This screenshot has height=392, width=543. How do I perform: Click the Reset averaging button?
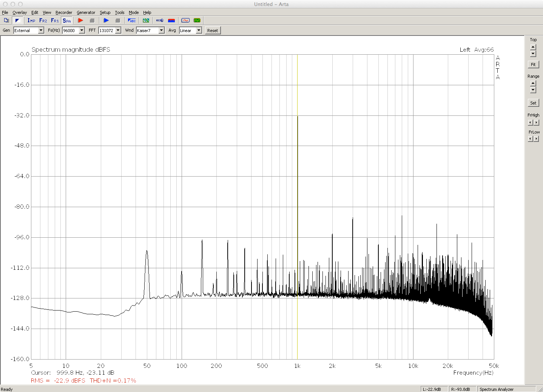(213, 31)
